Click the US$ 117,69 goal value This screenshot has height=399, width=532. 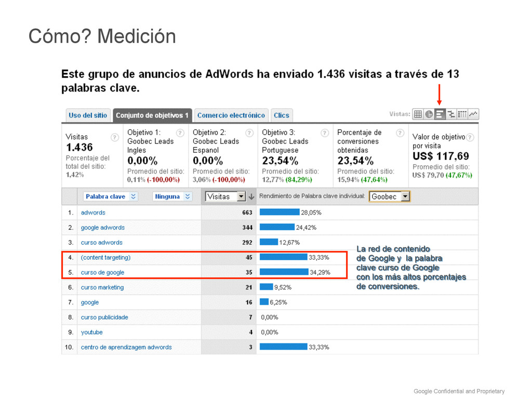point(441,156)
